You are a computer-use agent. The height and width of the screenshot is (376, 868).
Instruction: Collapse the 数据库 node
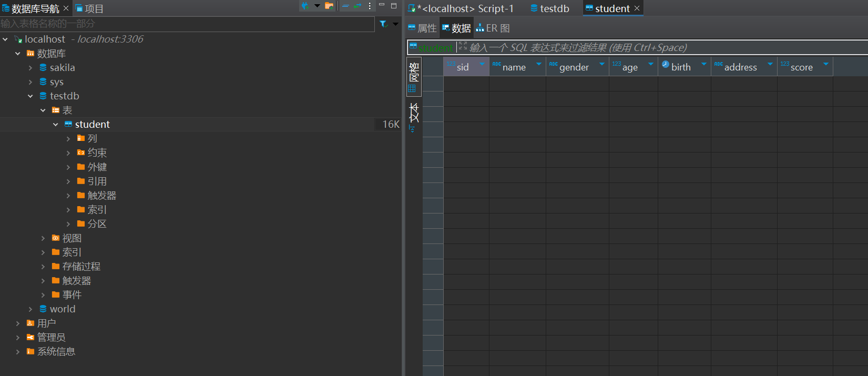point(18,54)
